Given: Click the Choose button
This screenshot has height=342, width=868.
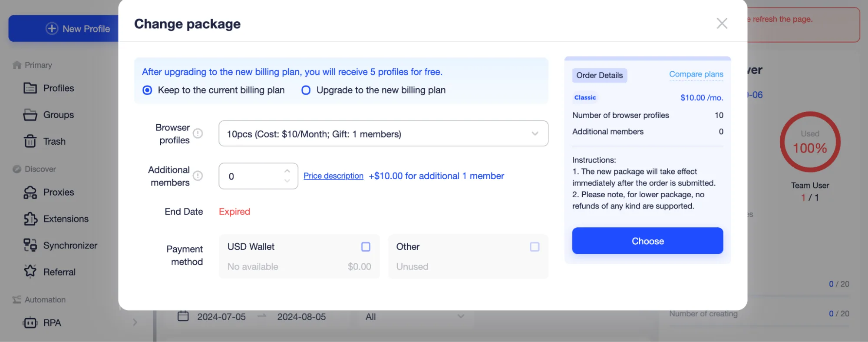Looking at the screenshot, I should tap(647, 241).
